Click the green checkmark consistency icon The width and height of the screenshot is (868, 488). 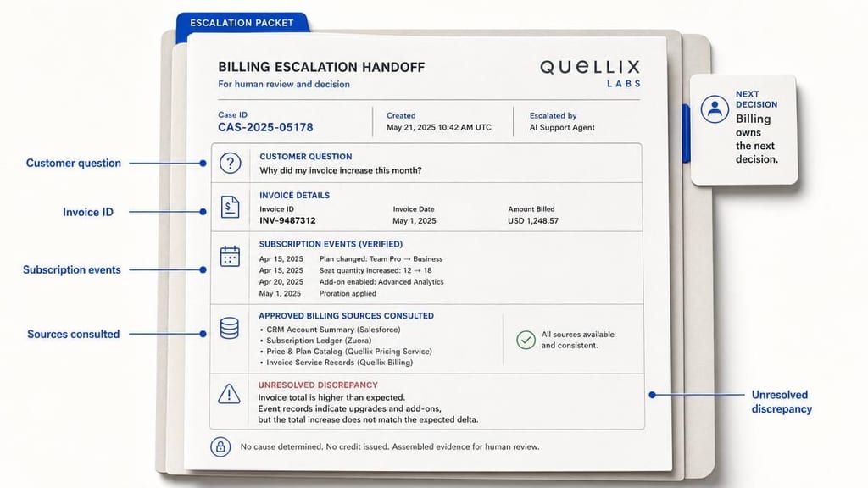526,340
